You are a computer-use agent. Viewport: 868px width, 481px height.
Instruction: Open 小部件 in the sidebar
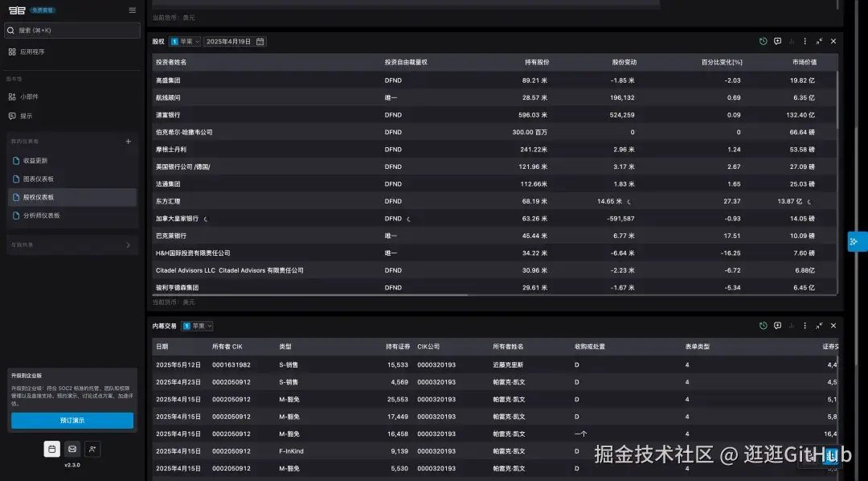(x=23, y=97)
